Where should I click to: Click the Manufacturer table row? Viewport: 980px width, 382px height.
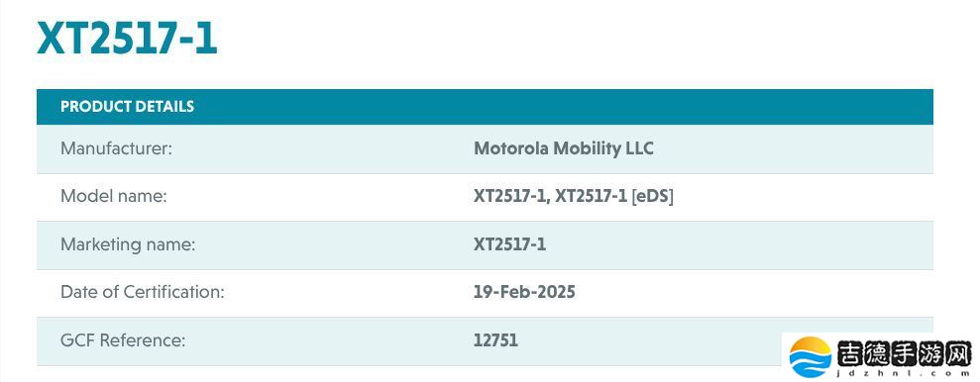[x=485, y=148]
